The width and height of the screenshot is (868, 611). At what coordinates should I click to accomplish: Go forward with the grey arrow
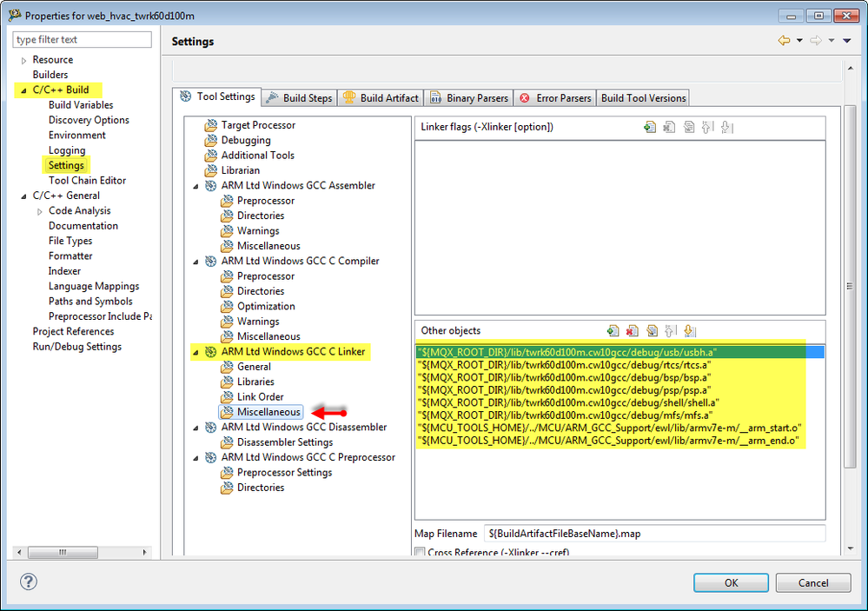pos(816,41)
